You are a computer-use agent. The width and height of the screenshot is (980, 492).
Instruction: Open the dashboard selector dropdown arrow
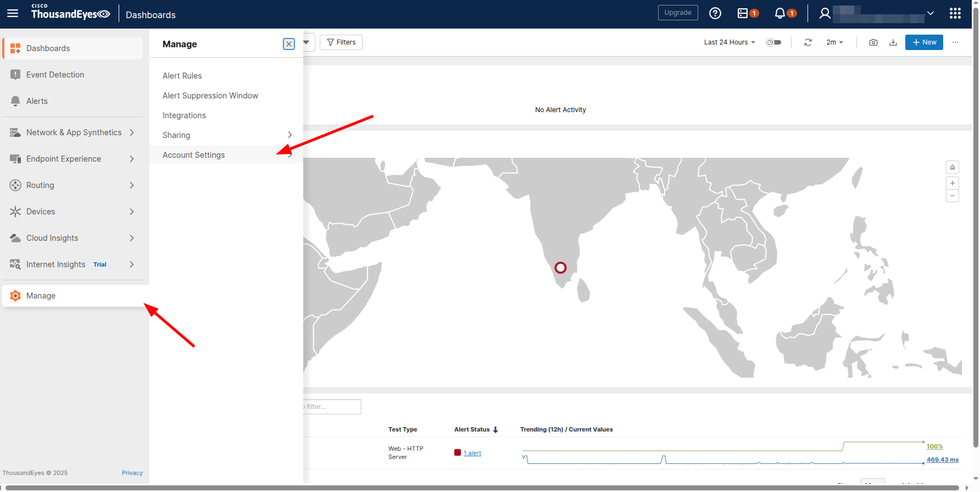tap(306, 42)
